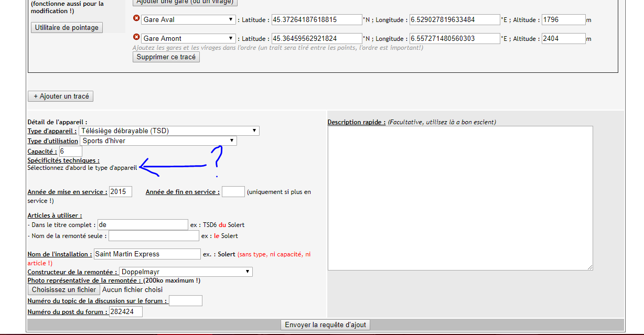
Task: Click the 'Dans le titre complet' article field
Action: coord(143,224)
